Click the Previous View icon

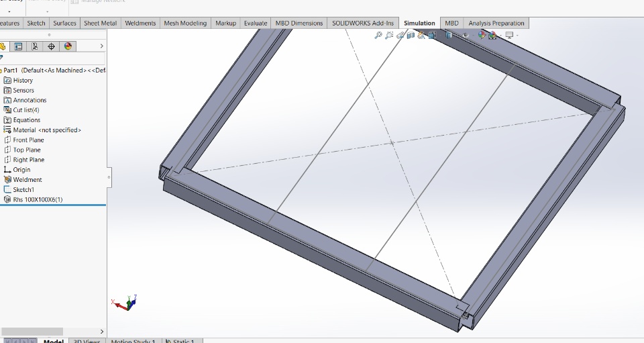click(400, 36)
